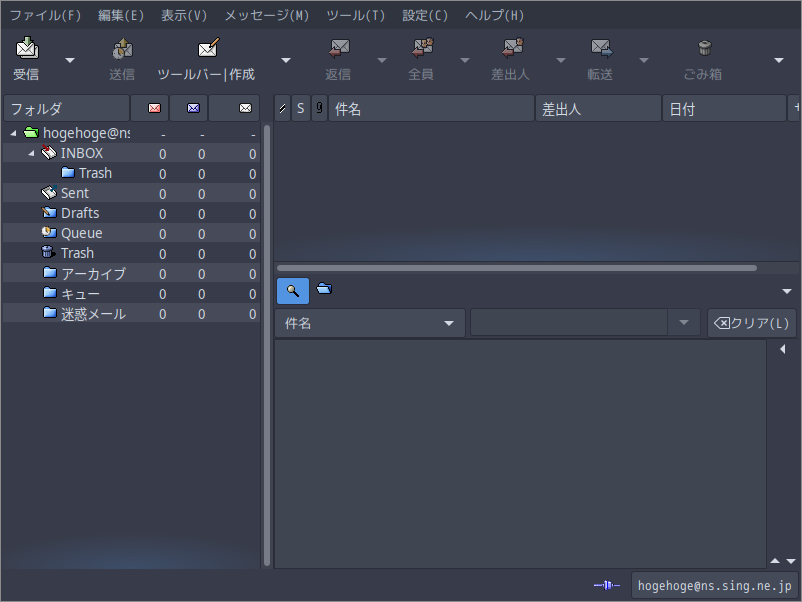Sort by 差出人 column header
802x602 pixels.
(x=598, y=108)
